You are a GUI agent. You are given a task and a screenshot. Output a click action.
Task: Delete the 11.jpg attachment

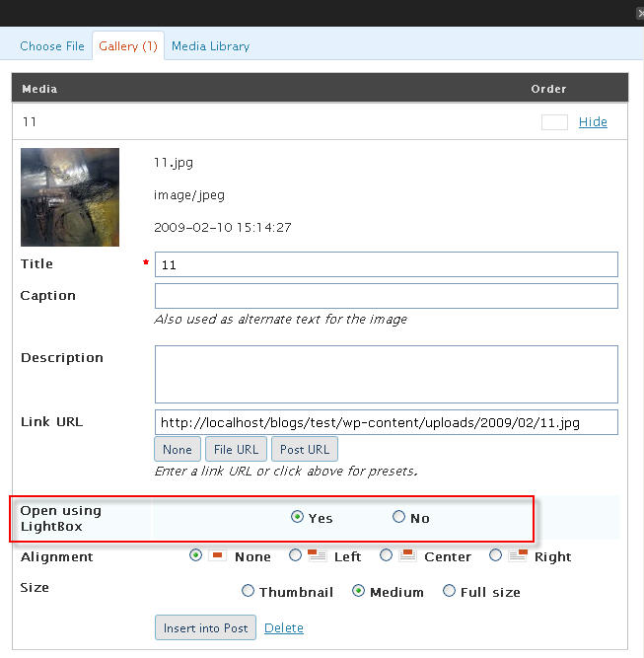[x=284, y=627]
